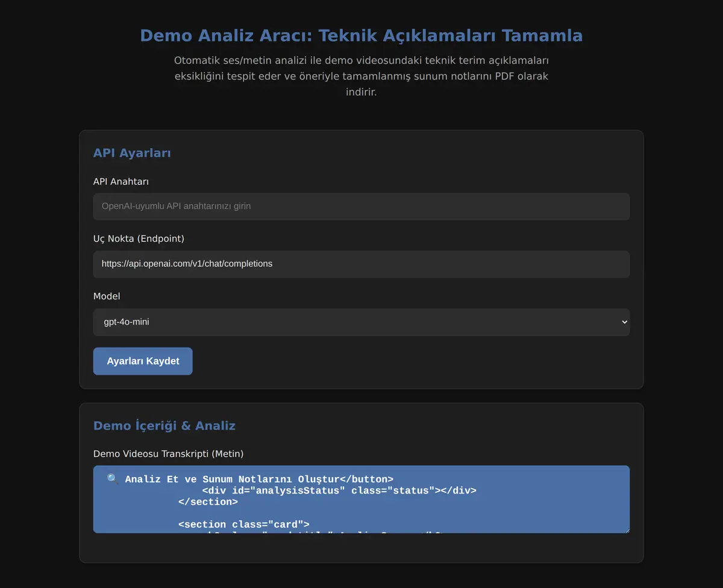Click the <section class="card"> line in the transcript
The image size is (723, 588).
(x=244, y=524)
